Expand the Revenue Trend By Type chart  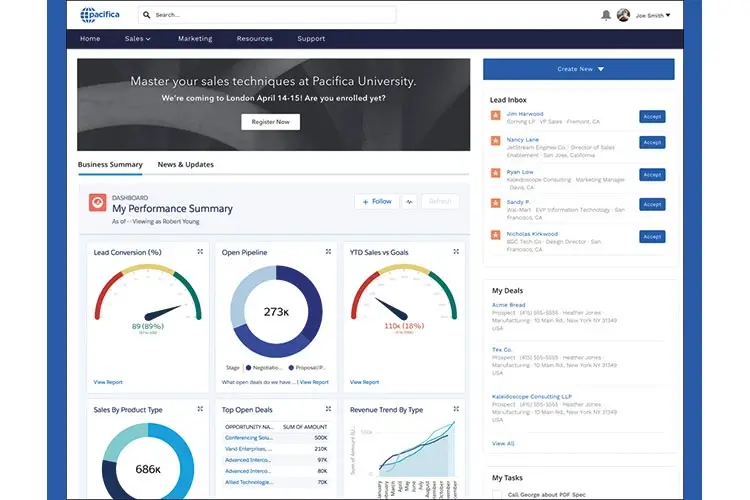pyautogui.click(x=456, y=409)
